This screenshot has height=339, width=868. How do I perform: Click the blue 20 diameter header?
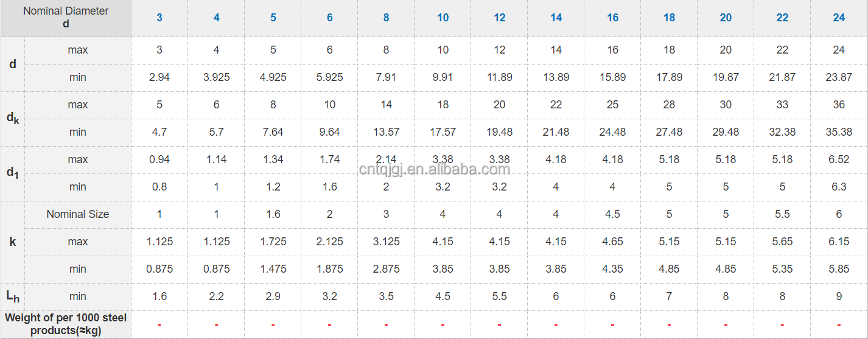[x=726, y=18]
